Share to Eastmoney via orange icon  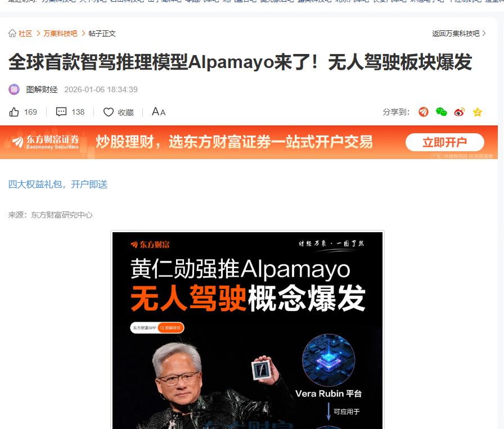424,112
